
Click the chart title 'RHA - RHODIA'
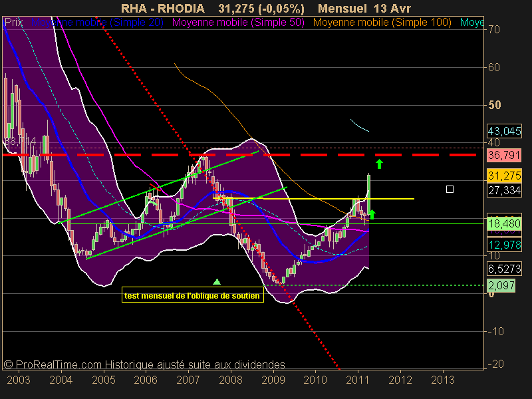[x=163, y=8]
